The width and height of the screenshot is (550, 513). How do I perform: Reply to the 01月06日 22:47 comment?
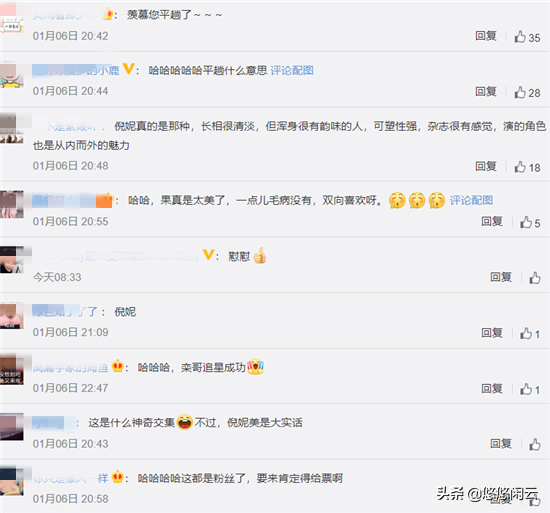[492, 389]
